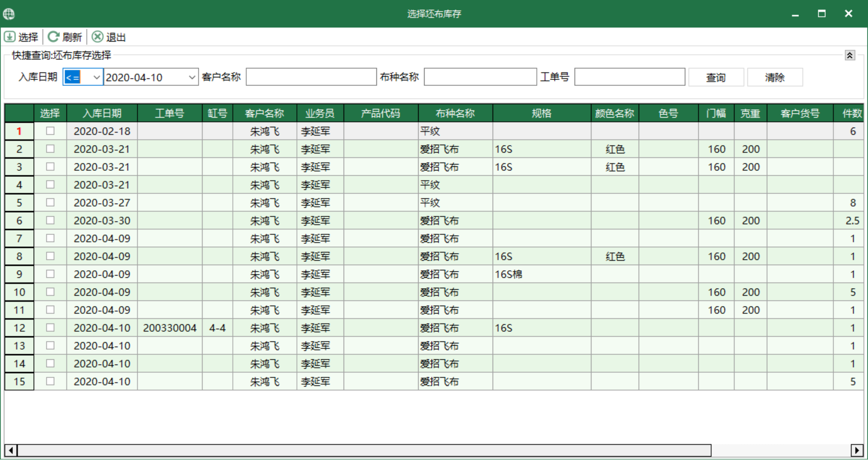This screenshot has height=460, width=868.
Task: Click the 16S棉 specification cell
Action: click(x=542, y=274)
